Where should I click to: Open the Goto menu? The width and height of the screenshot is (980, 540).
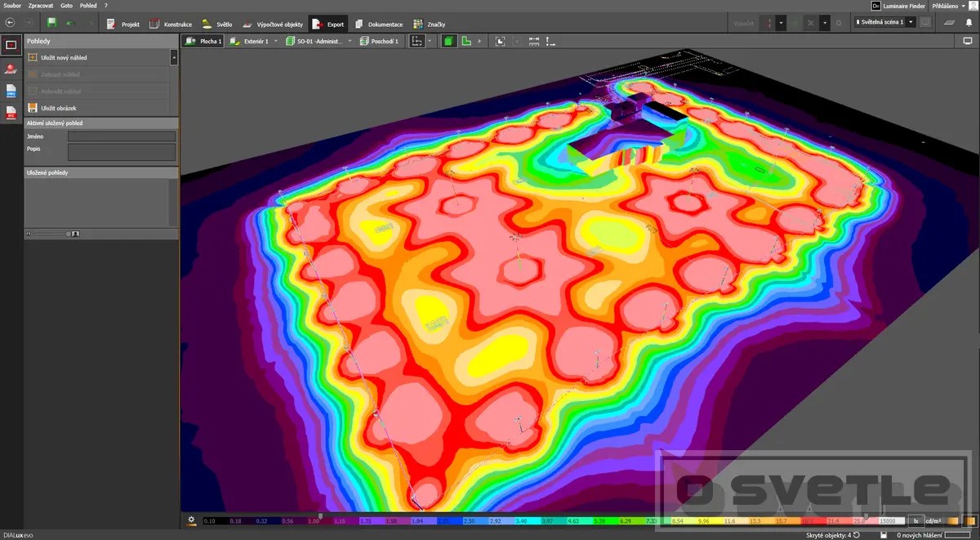tap(66, 5)
